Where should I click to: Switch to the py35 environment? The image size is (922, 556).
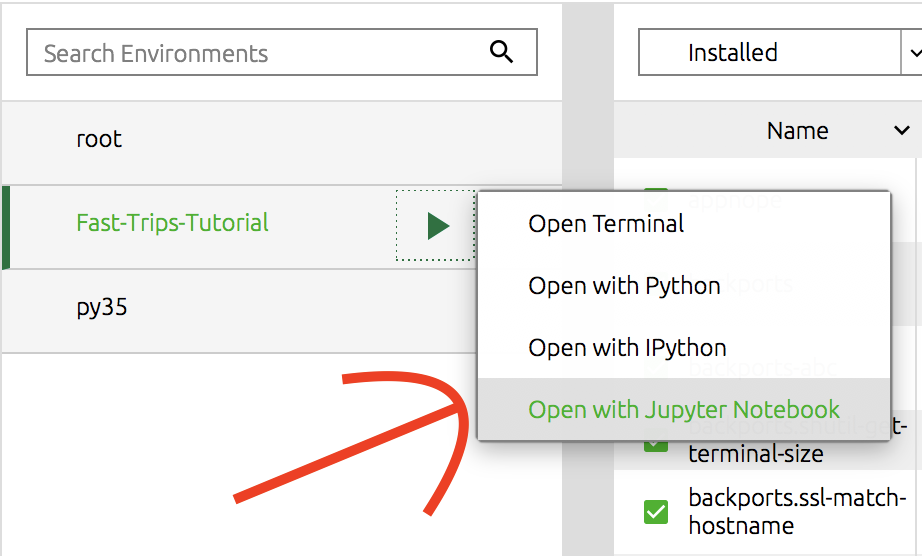click(101, 307)
